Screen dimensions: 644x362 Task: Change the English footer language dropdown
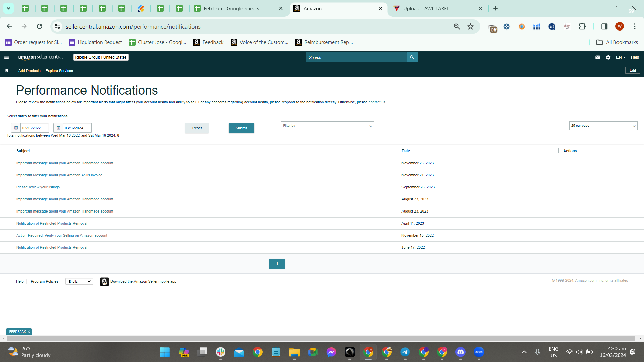coord(79,281)
